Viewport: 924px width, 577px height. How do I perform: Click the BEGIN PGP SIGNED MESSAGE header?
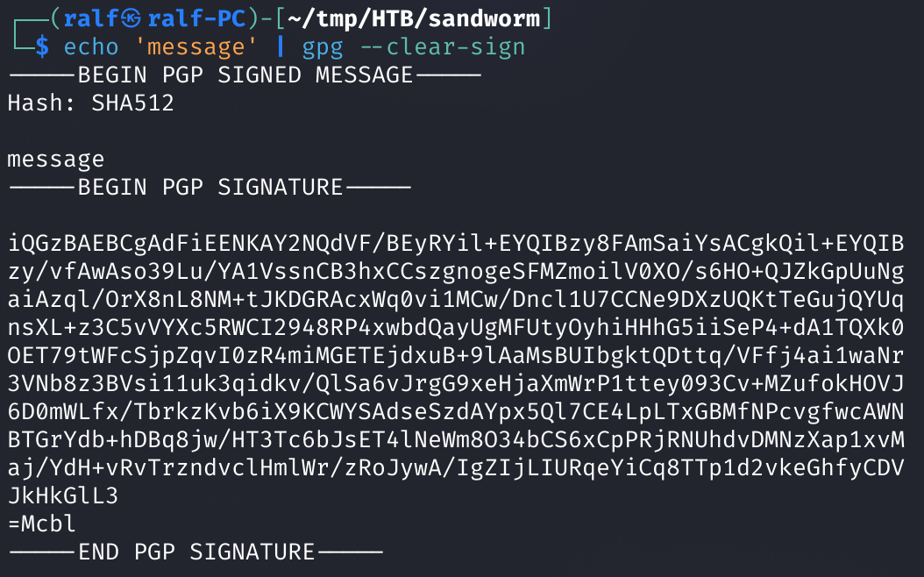245,75
